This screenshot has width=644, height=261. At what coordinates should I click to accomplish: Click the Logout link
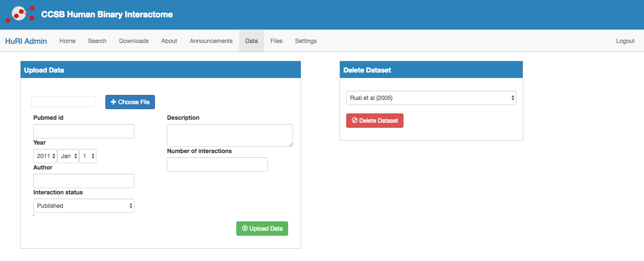[625, 41]
